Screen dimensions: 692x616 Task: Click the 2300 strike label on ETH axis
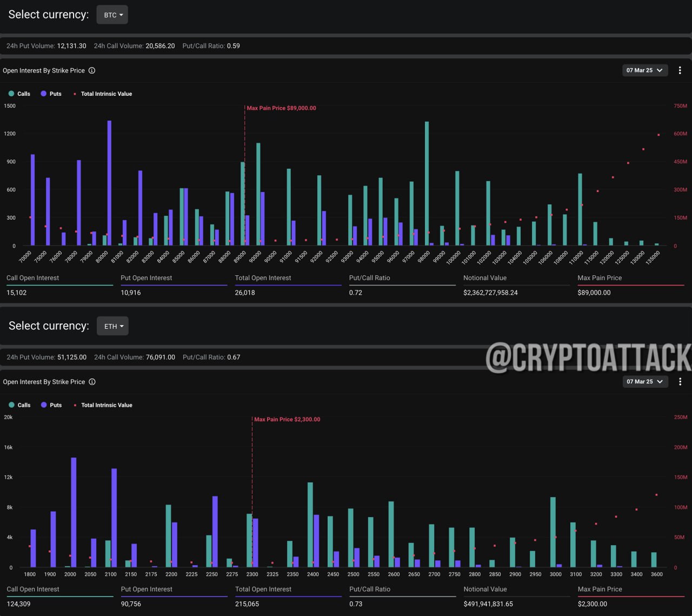click(x=252, y=574)
